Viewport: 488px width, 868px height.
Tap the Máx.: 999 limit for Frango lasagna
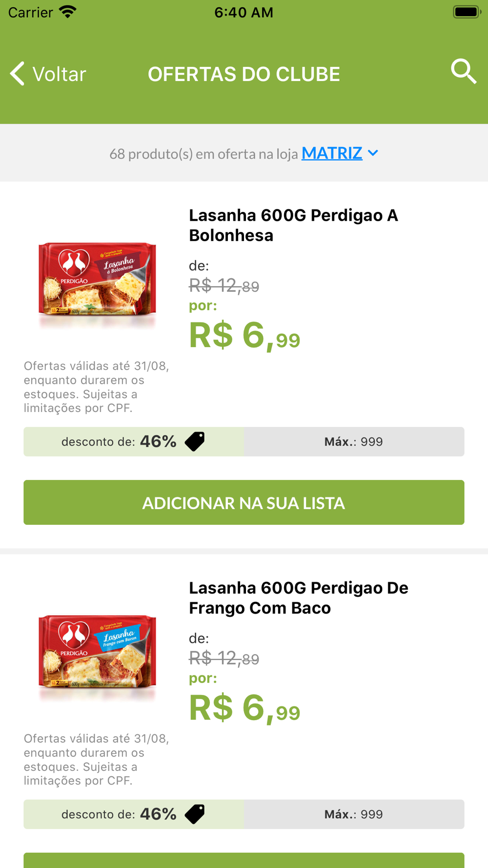click(x=354, y=814)
